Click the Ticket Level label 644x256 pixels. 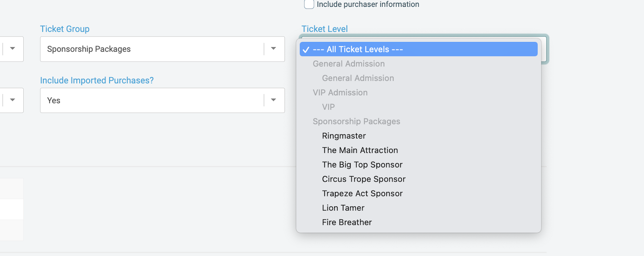[x=324, y=29]
